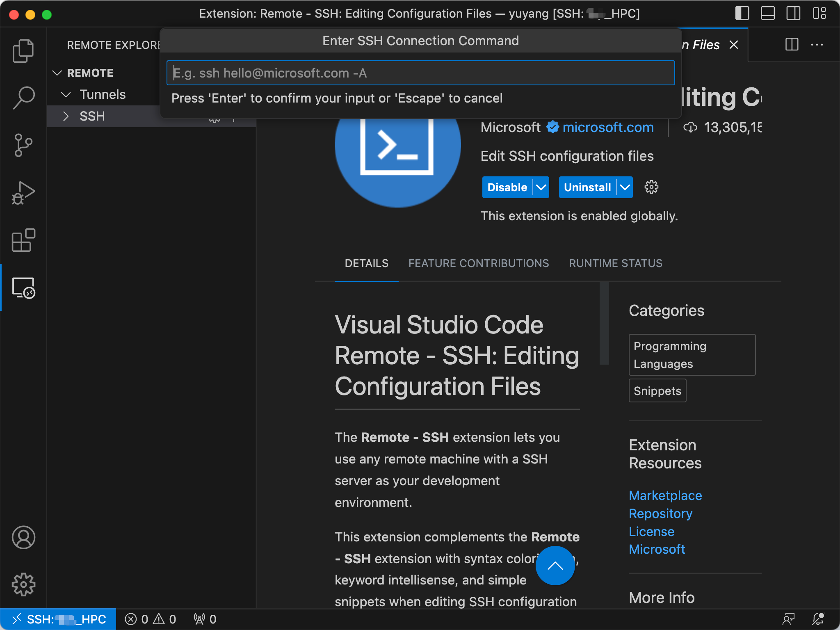The width and height of the screenshot is (840, 630).
Task: Open notifications bell in status bar
Action: click(x=818, y=619)
